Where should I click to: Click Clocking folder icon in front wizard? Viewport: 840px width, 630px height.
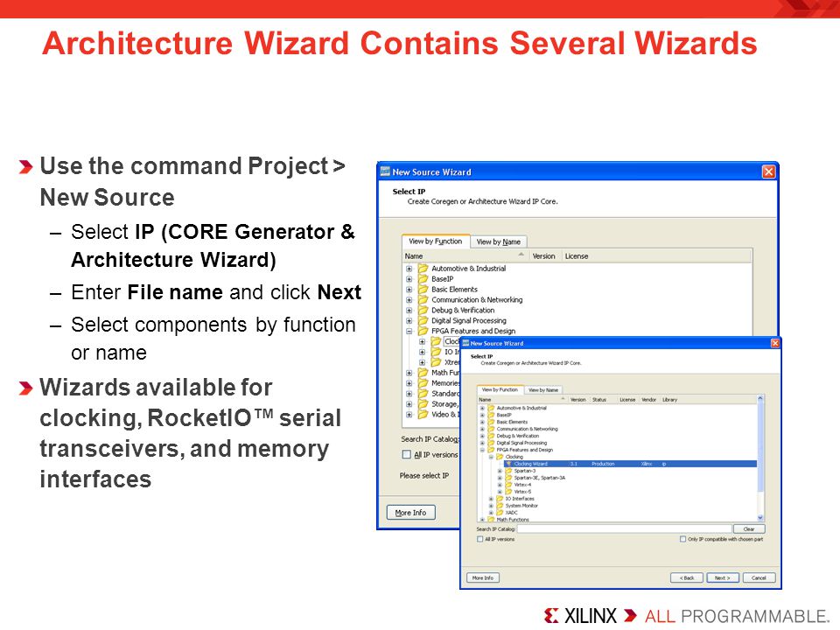(500, 457)
